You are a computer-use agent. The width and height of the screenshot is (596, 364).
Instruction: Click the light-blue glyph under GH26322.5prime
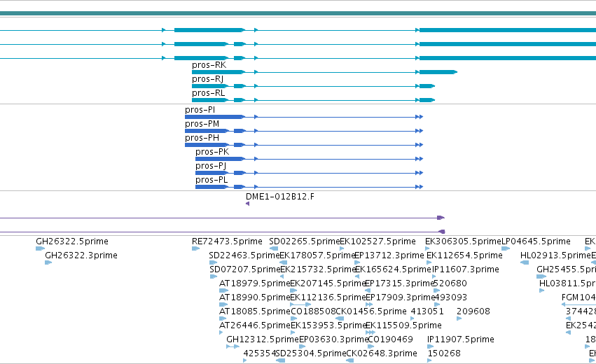40,248
